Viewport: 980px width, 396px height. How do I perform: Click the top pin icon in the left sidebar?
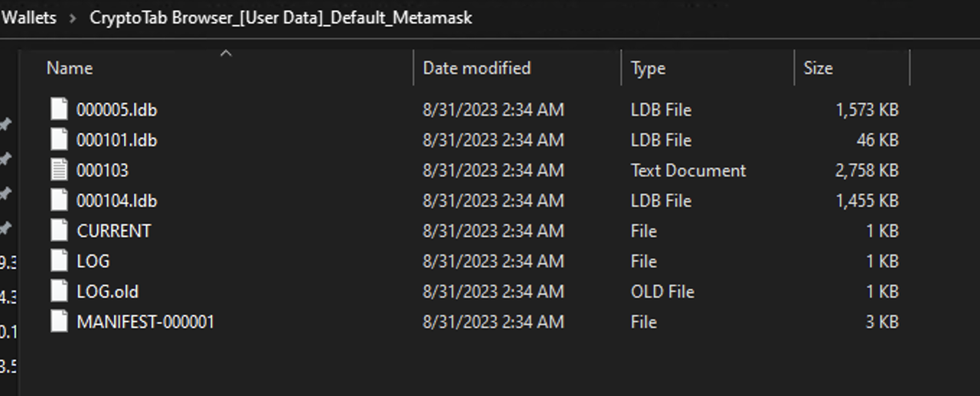coord(5,123)
